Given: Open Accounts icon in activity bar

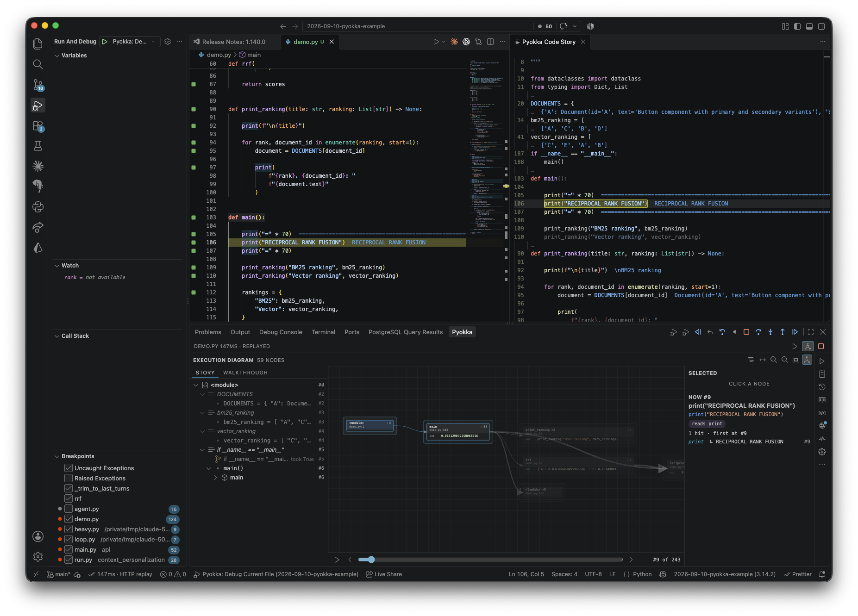Looking at the screenshot, I should pos(38,536).
